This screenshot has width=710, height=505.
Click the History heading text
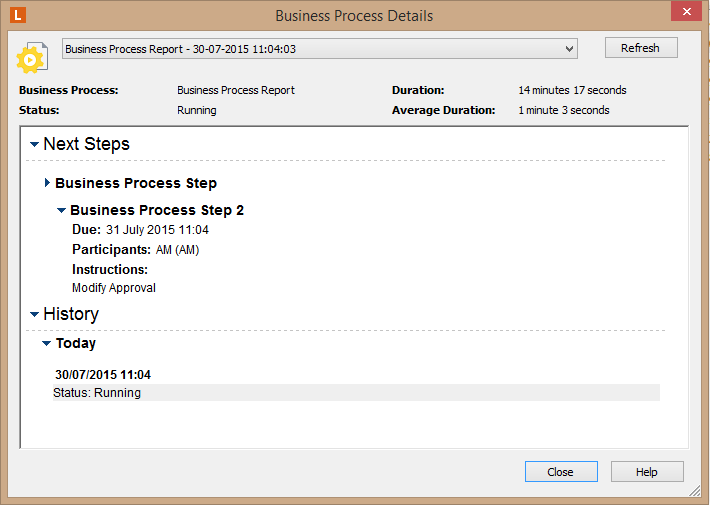point(71,314)
